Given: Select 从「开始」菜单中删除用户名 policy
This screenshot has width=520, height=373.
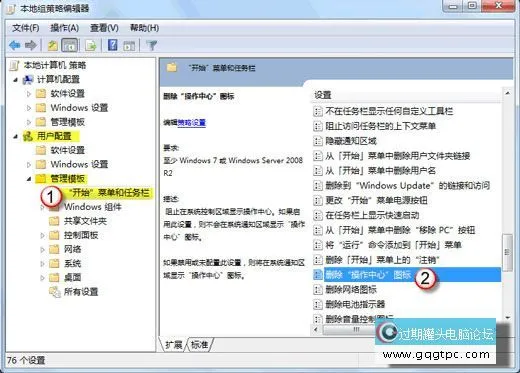Looking at the screenshot, I should [x=381, y=171].
